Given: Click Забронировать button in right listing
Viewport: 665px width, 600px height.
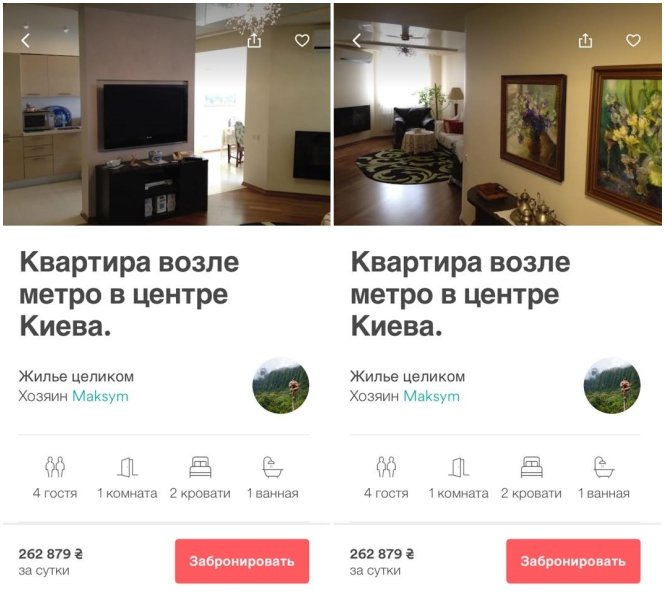Looking at the screenshot, I should point(573,561).
